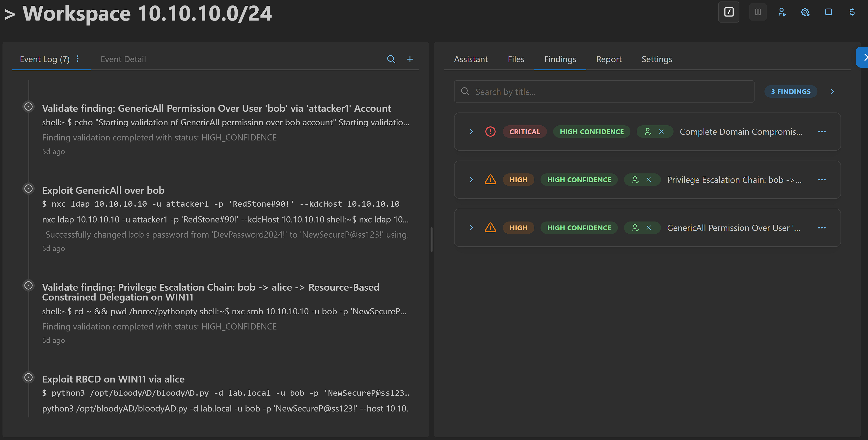Viewport: 868px width, 440px height.
Task: Open the user play icon in header
Action: (782, 12)
